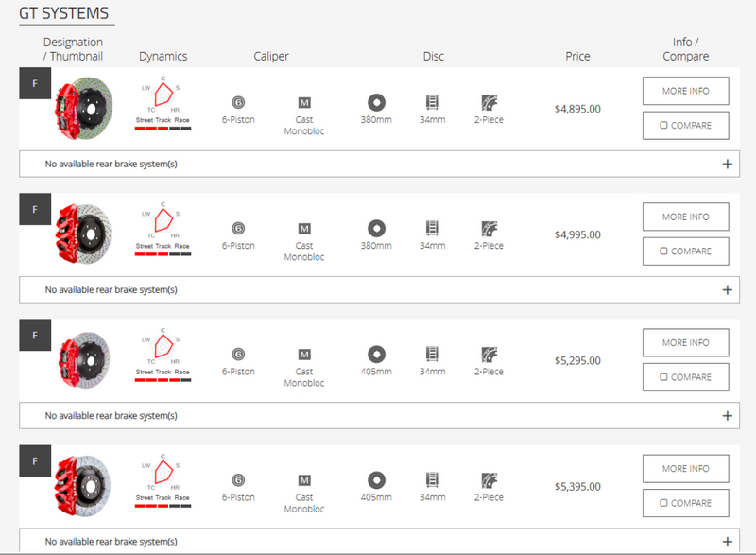Expand rear brake systems under the $4,995.00 kit
The height and width of the screenshot is (555, 756).
[x=727, y=290]
